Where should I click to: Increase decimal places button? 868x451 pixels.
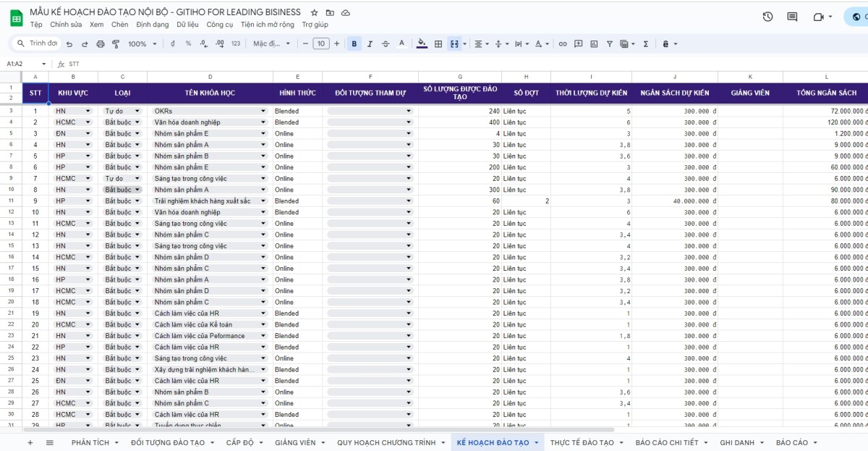(220, 44)
